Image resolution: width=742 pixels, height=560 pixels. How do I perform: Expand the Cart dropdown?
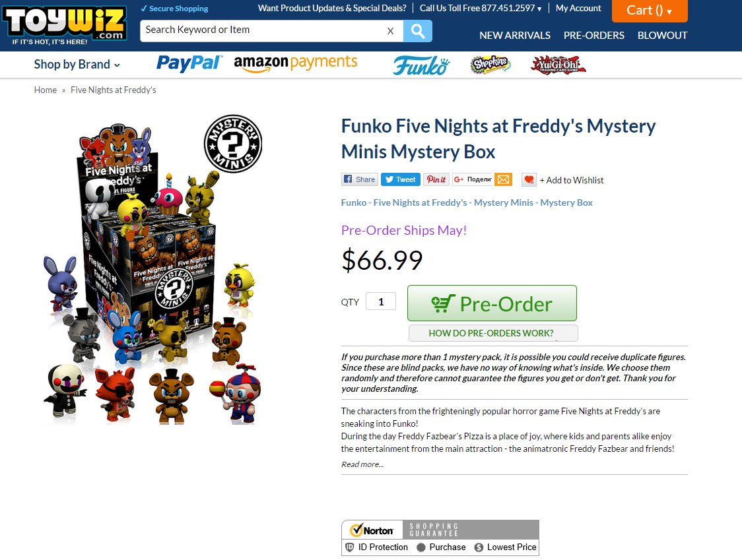click(x=650, y=11)
